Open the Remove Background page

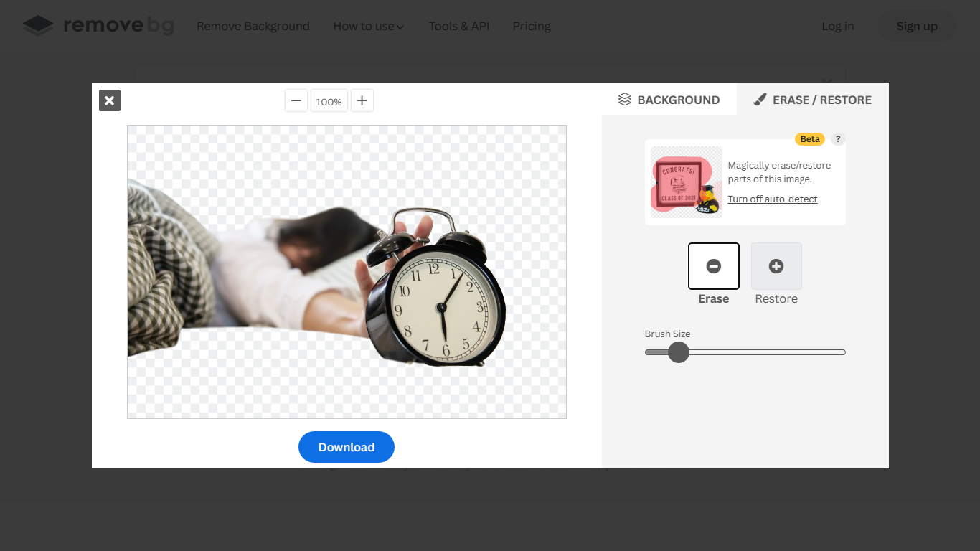pyautogui.click(x=253, y=26)
